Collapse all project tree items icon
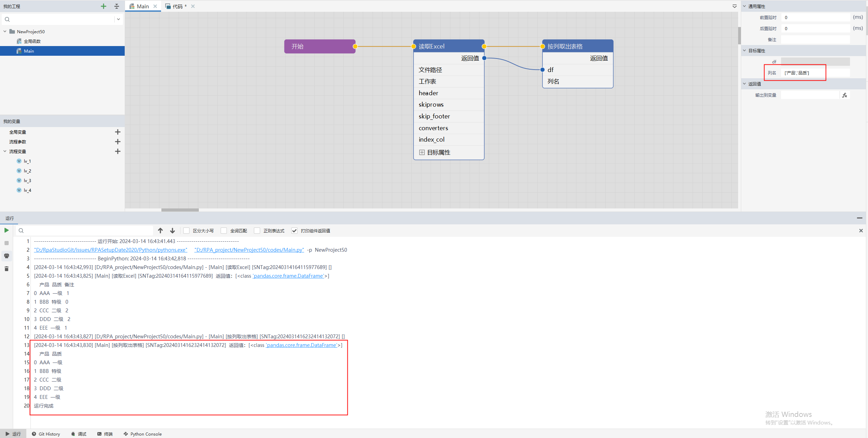Screen dimensions: 868x438 click(117, 6)
